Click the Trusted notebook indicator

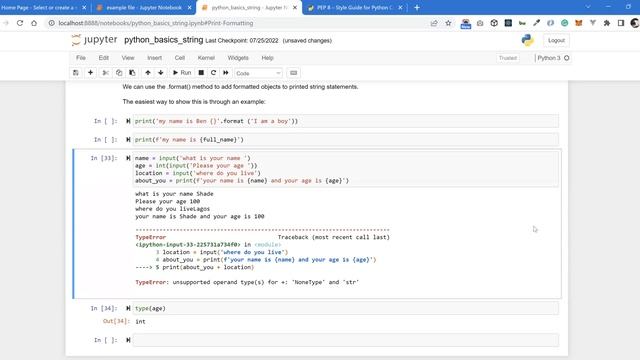(x=508, y=58)
